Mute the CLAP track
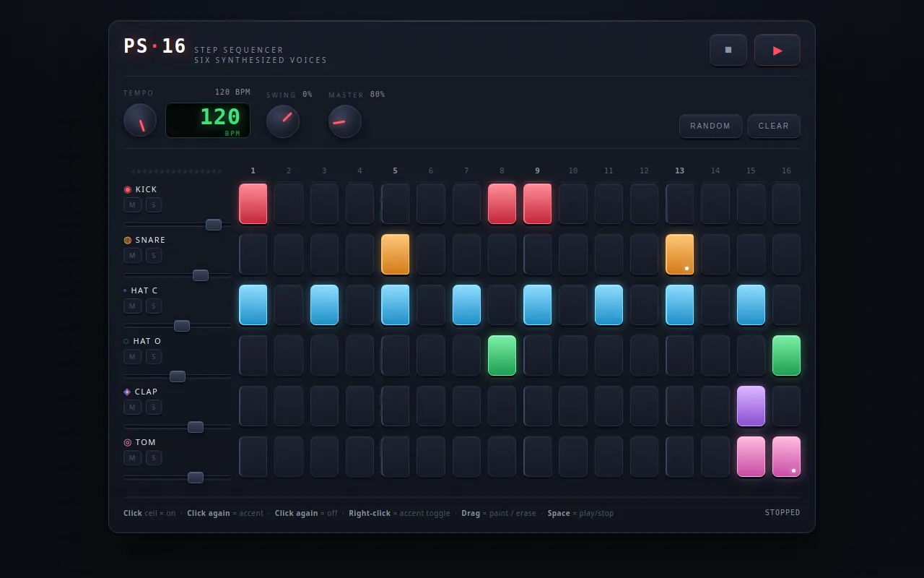 point(132,407)
